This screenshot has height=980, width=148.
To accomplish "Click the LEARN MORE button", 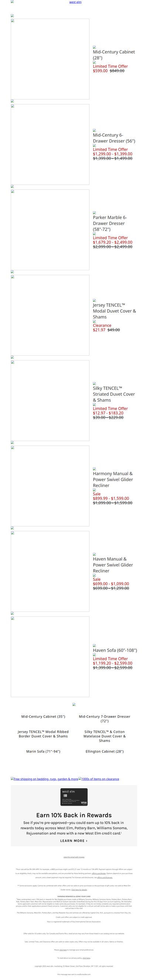I will tap(74, 841).
